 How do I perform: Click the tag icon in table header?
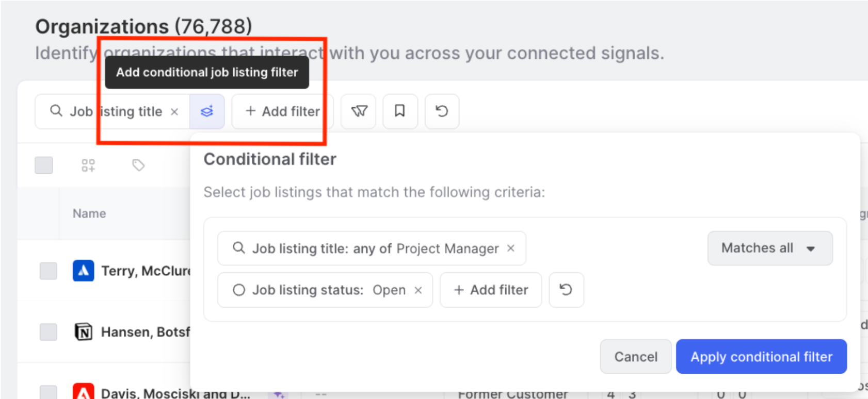pyautogui.click(x=138, y=165)
